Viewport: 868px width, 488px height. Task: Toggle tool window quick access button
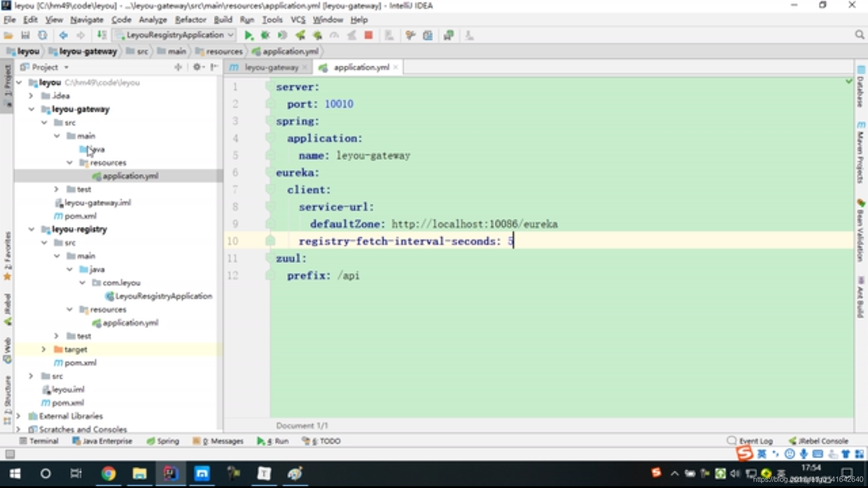pyautogui.click(x=9, y=454)
